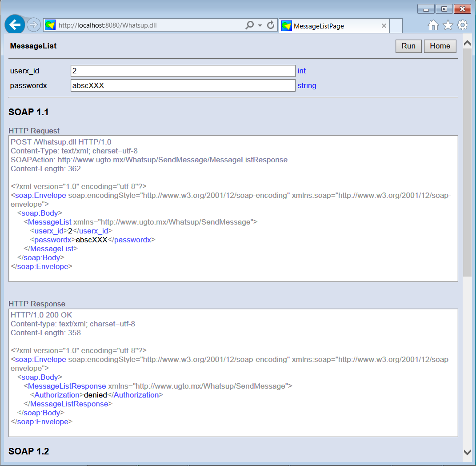The height and width of the screenshot is (466, 476).
Task: Click the Run button
Action: click(x=408, y=46)
